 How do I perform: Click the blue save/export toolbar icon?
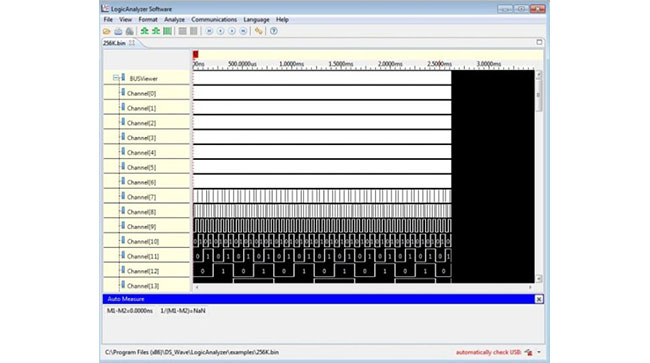coord(118,31)
